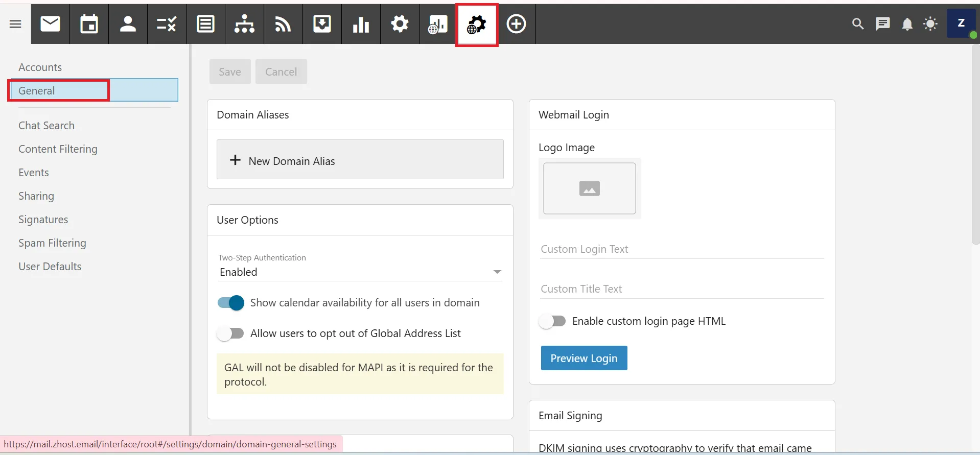Open the Calendar icon in toolbar
This screenshot has width=980, height=455.
click(89, 24)
